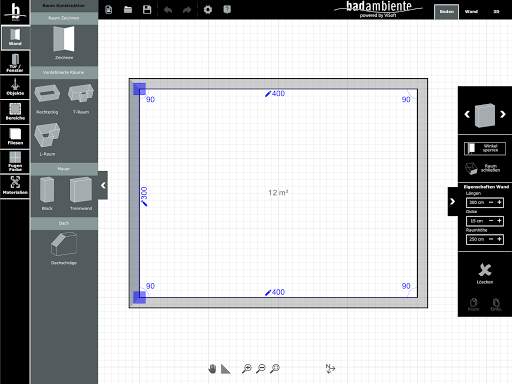Undo the last action
Viewport: 512px width, 384px height.
click(168, 10)
